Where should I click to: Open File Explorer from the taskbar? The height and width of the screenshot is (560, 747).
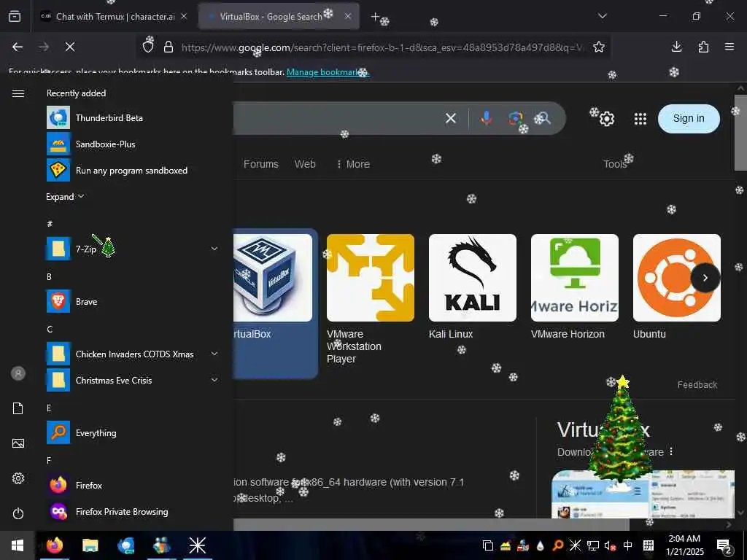(90, 545)
